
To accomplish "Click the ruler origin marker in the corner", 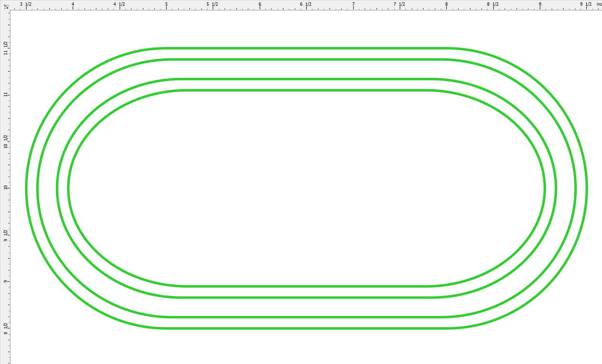I will pyautogui.click(x=5, y=5).
